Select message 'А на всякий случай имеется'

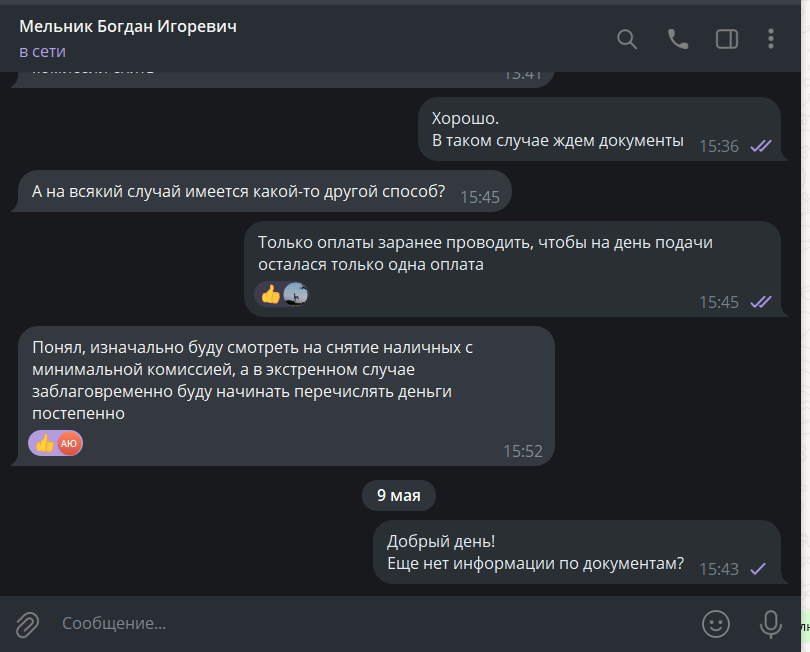click(238, 192)
